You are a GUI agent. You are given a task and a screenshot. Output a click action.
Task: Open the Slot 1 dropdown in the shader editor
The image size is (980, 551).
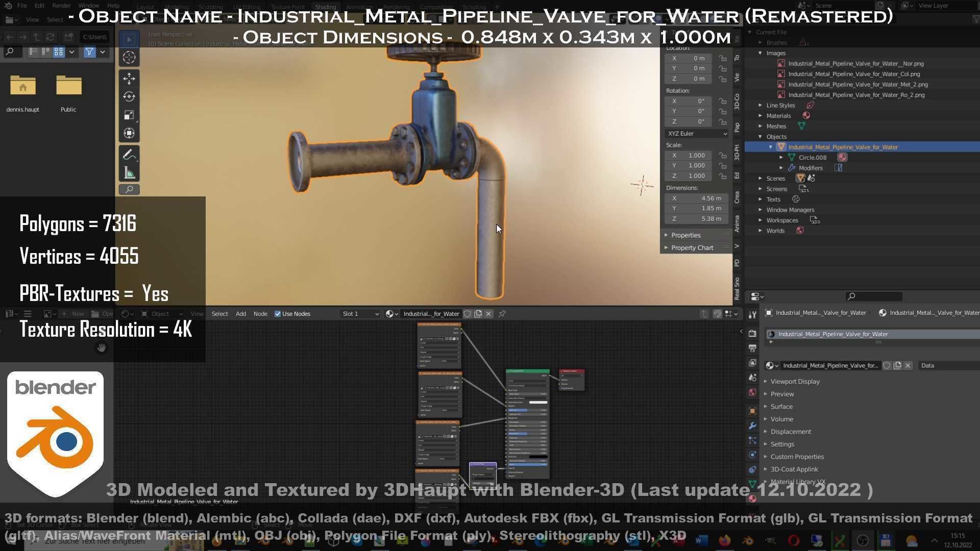[x=360, y=314]
